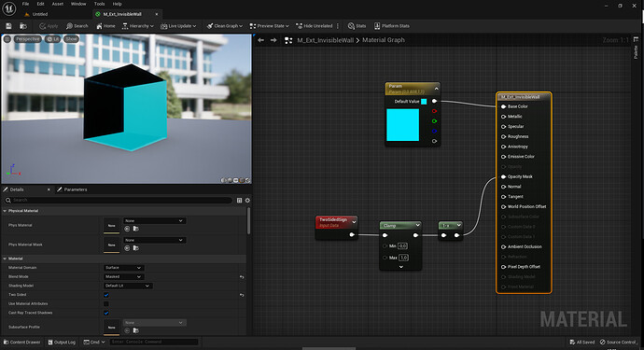Click the cyan Default Value color swatch
The height and width of the screenshot is (350, 644).
(x=424, y=102)
